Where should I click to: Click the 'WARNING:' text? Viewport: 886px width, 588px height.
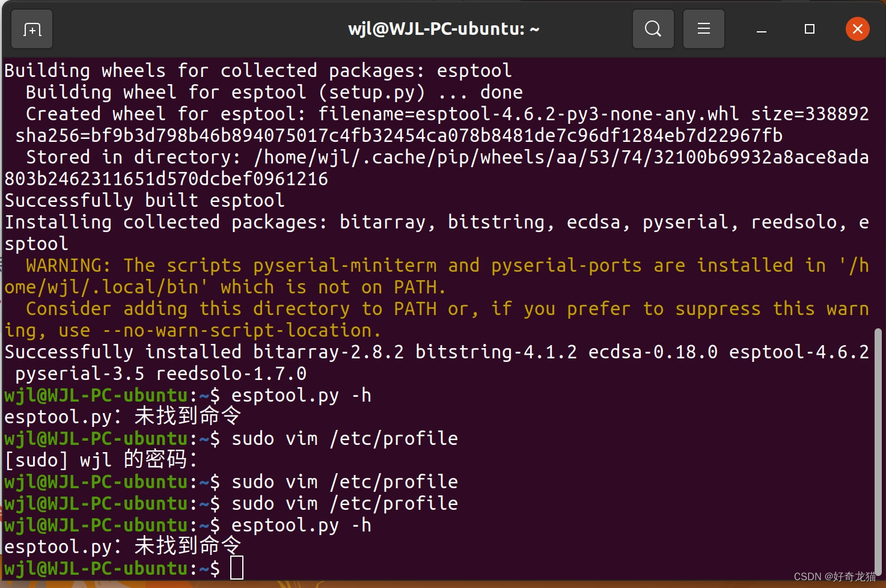69,265
